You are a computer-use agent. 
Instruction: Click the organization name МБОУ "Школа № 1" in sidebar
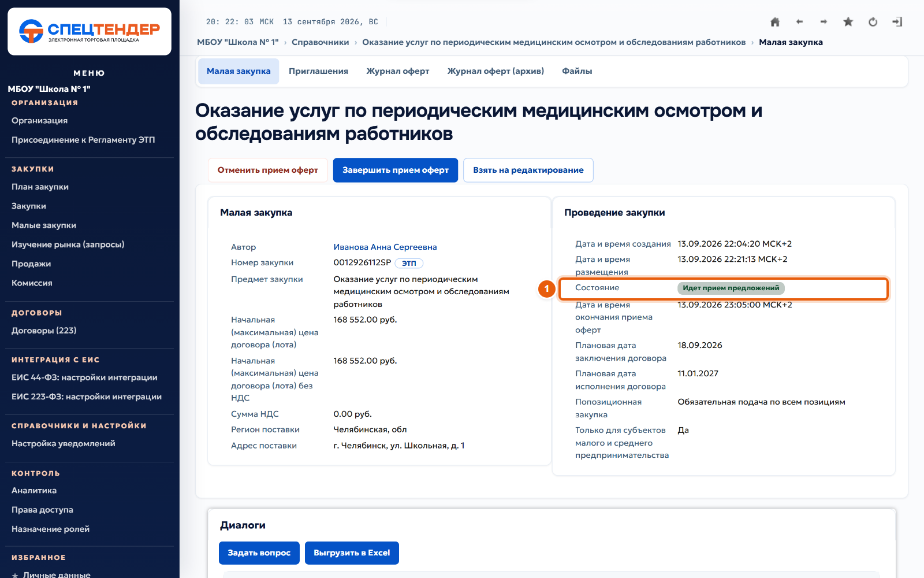(49, 89)
